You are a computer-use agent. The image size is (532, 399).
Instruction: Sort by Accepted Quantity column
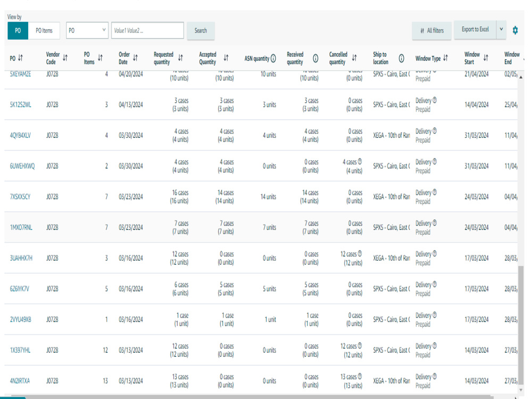tap(226, 58)
